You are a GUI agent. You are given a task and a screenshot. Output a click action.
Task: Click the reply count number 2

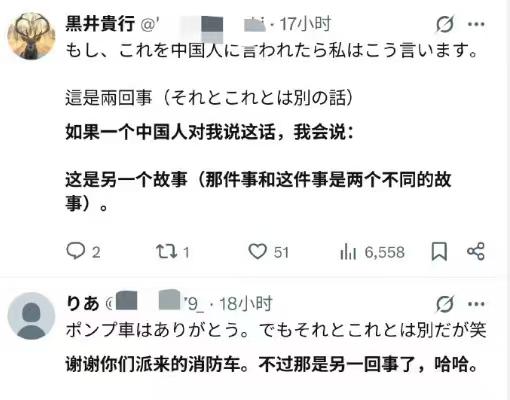click(96, 252)
